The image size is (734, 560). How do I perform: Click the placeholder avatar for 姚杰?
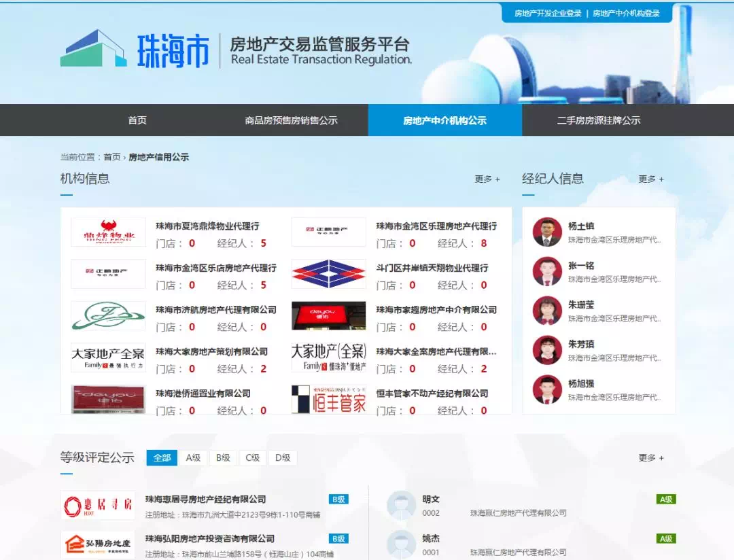tap(401, 544)
